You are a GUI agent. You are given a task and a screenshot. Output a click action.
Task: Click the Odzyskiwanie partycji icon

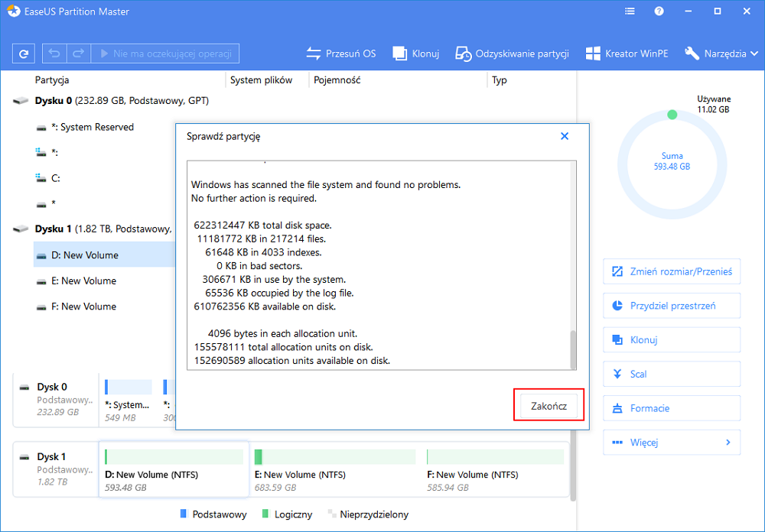[x=463, y=54]
